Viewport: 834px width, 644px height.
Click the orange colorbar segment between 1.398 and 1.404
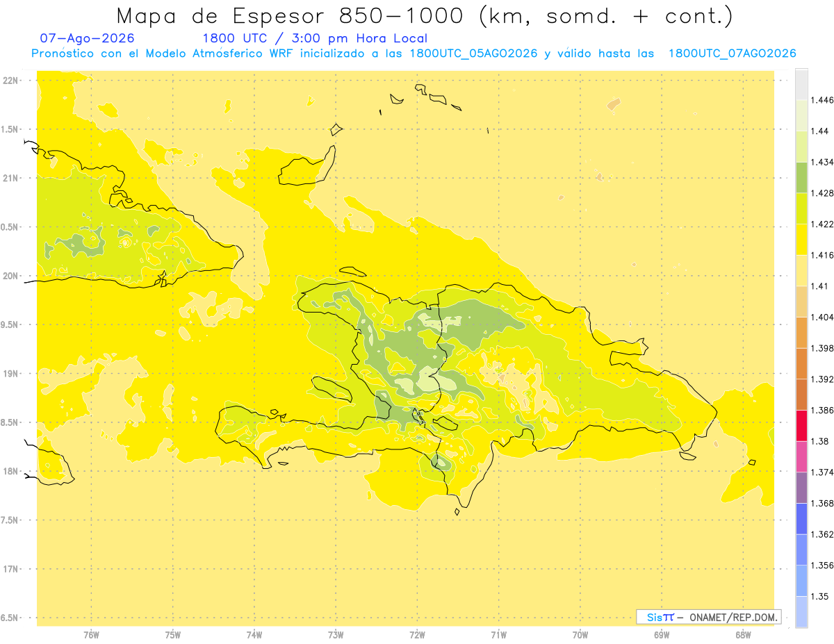(x=801, y=333)
